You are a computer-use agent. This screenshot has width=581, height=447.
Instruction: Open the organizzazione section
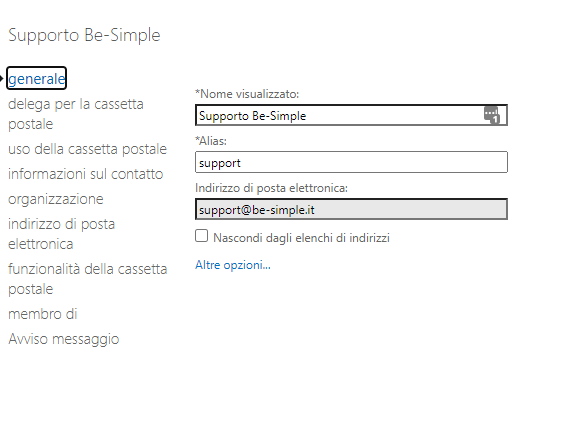[56, 199]
